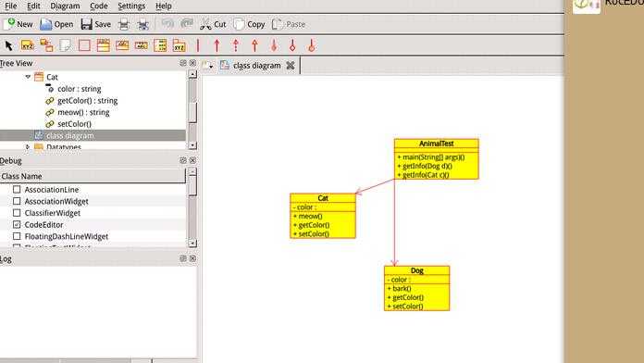Click the New document icon
The height and width of the screenshot is (363, 644).
tap(9, 24)
